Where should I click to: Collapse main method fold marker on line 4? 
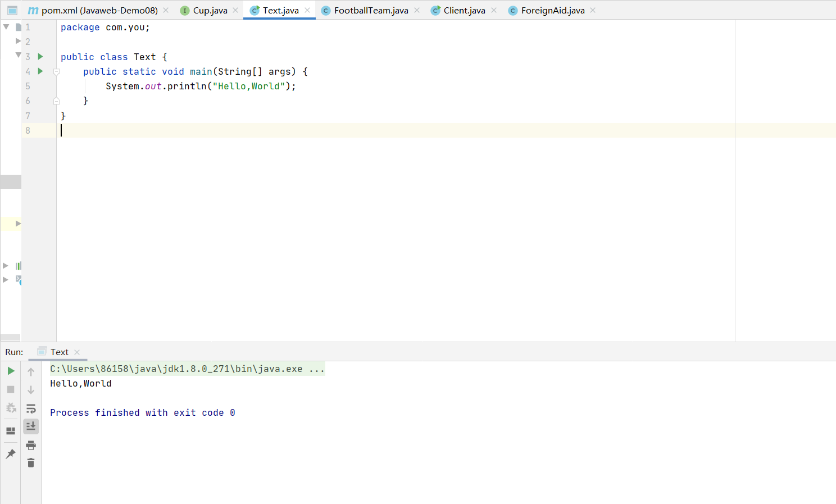point(56,72)
